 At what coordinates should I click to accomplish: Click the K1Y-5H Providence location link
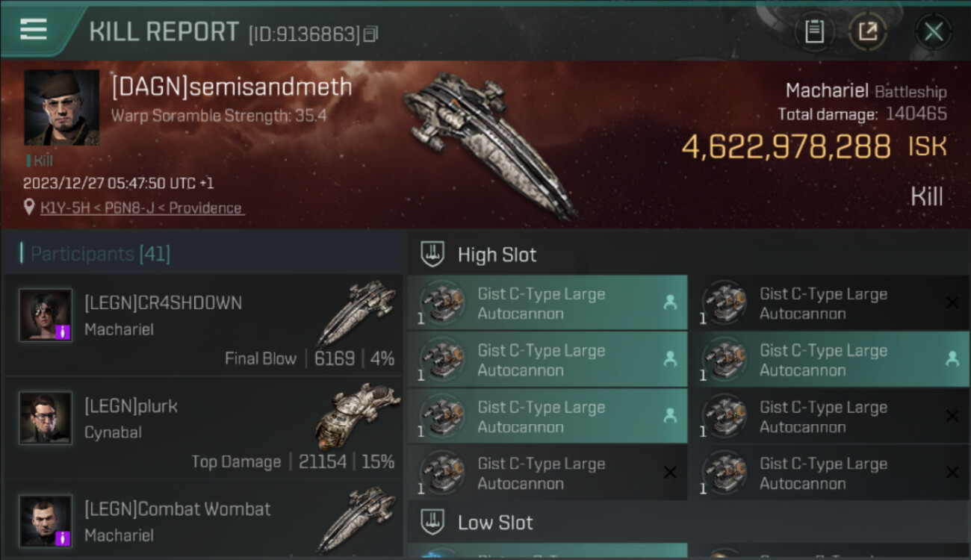pyautogui.click(x=141, y=208)
